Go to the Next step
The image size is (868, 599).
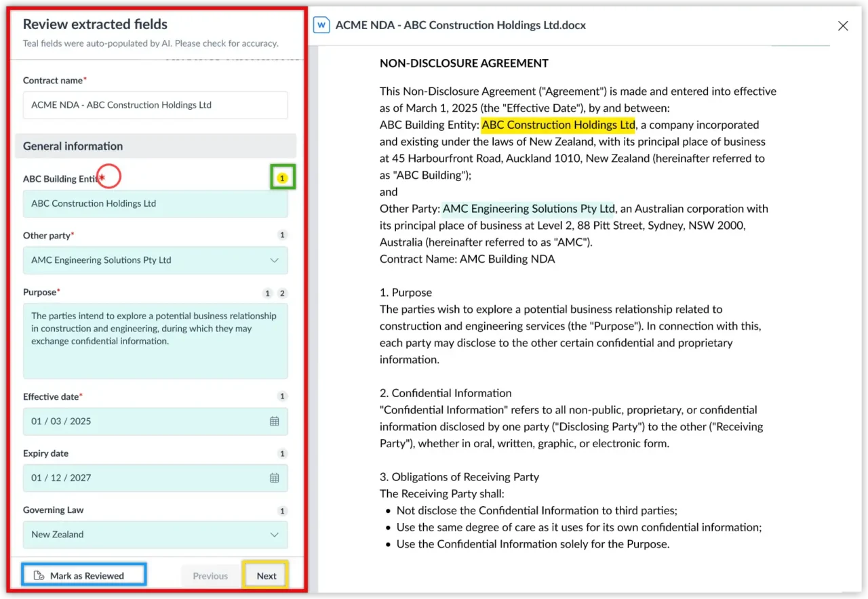pos(266,576)
